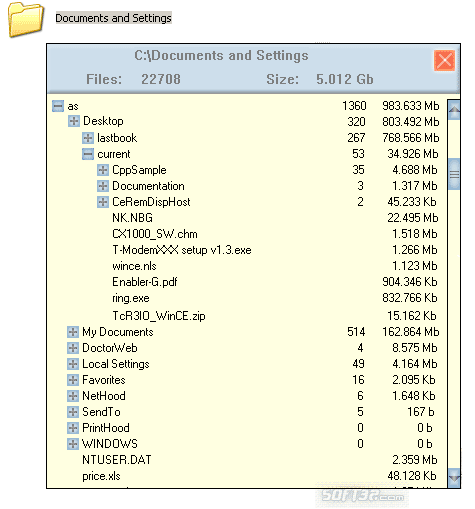
Task: Click the vertical scrollbar thumb
Action: [454, 174]
